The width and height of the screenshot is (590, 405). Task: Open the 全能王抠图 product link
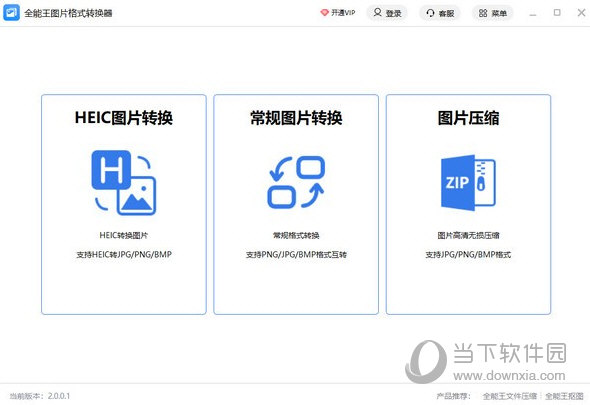(x=564, y=396)
